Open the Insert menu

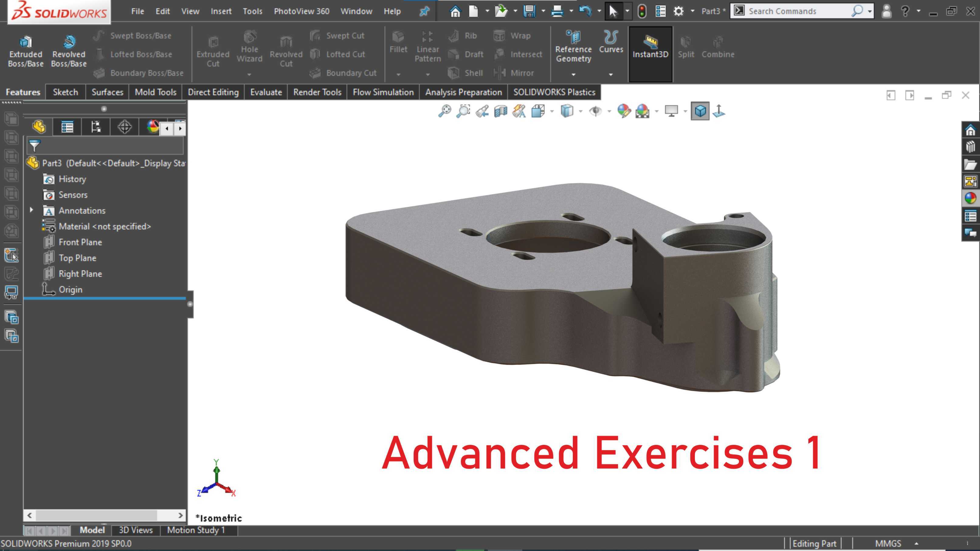pos(221,11)
